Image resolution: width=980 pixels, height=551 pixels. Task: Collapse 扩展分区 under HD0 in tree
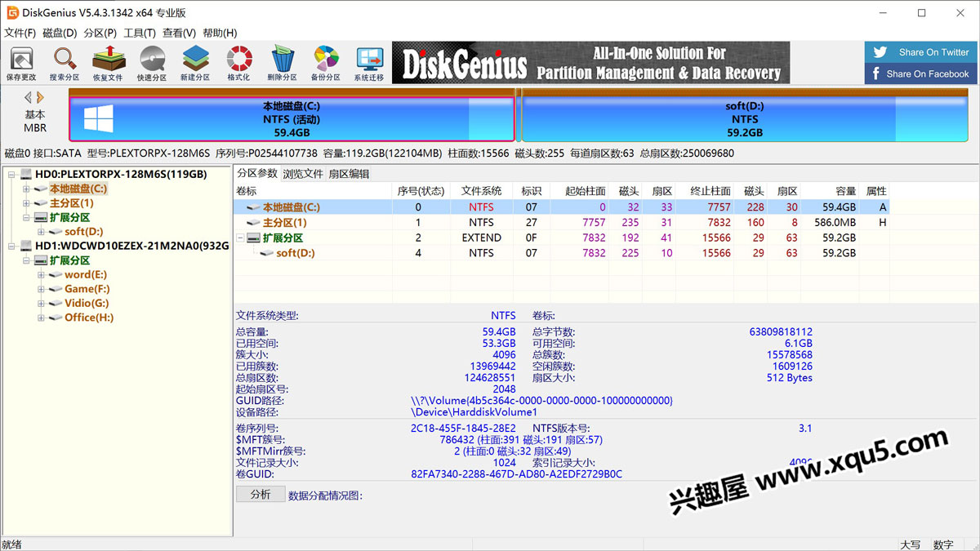point(26,218)
